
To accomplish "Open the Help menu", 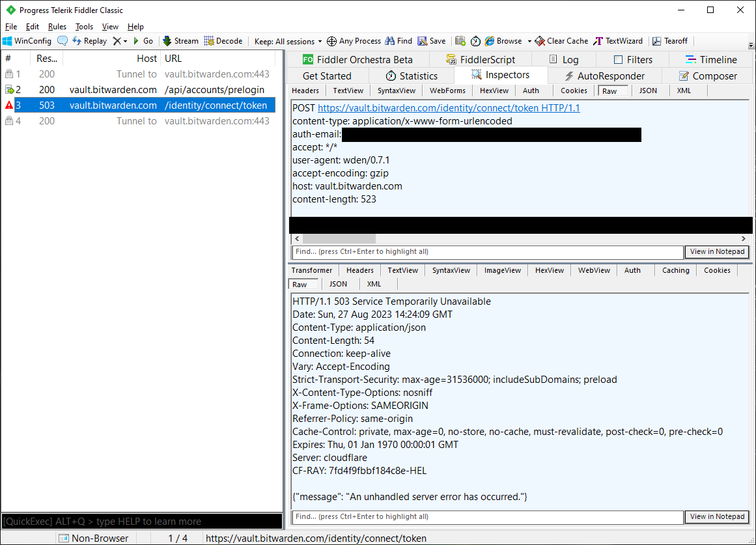I will pyautogui.click(x=135, y=27).
